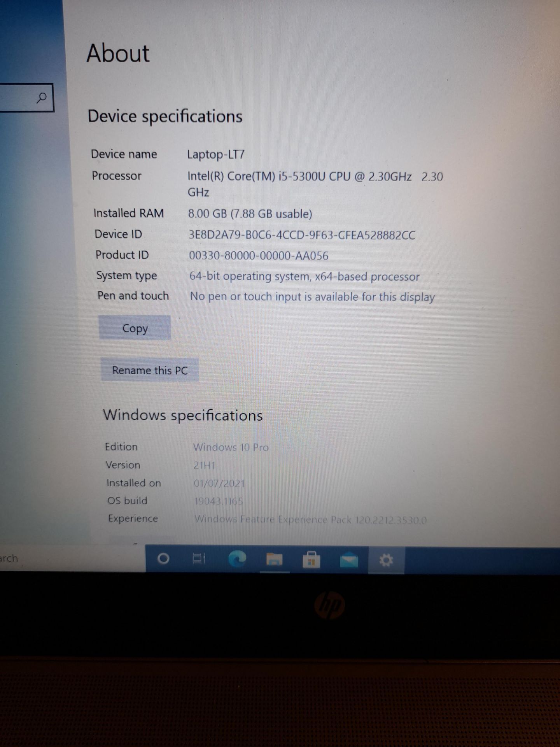Open Cortana circle icon on taskbar

click(163, 559)
